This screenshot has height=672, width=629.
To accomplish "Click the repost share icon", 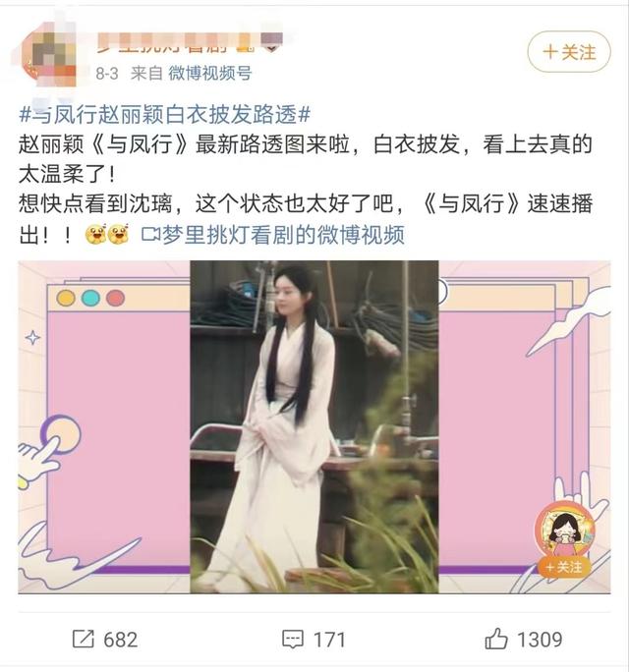I will [x=84, y=639].
